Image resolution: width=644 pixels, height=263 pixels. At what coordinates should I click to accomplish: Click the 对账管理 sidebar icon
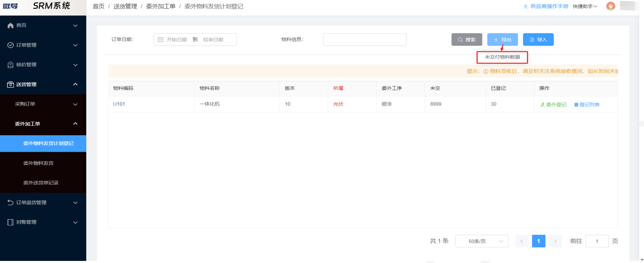click(x=10, y=222)
